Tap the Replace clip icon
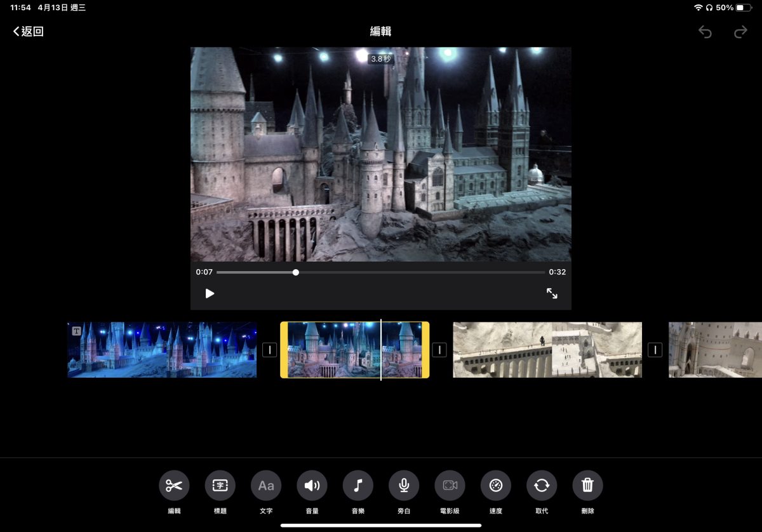The width and height of the screenshot is (762, 532). (x=542, y=486)
